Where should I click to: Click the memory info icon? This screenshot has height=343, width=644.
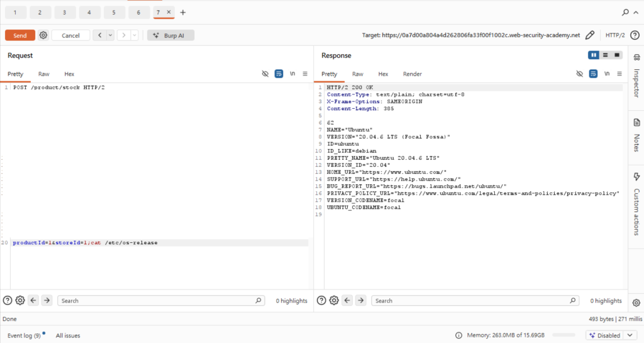458,335
